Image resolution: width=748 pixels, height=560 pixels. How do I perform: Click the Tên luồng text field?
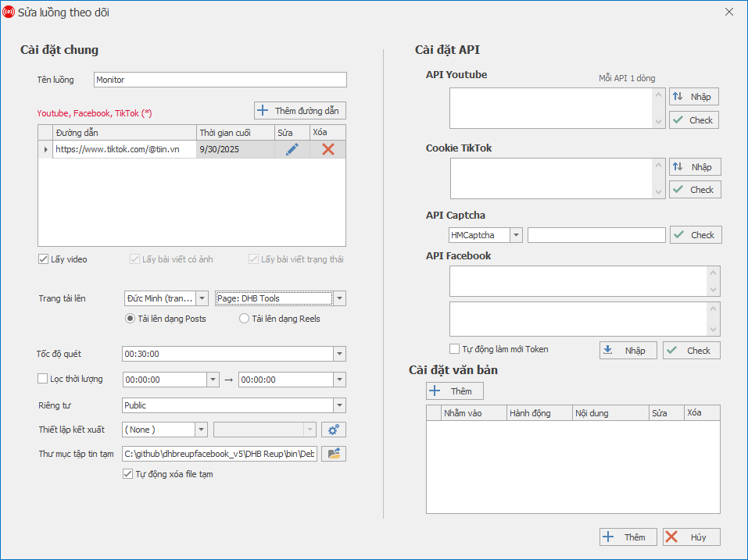point(220,80)
